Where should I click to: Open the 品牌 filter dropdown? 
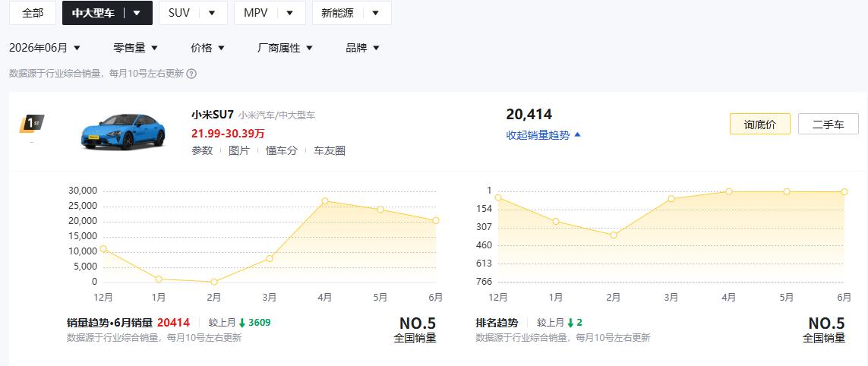pos(362,48)
